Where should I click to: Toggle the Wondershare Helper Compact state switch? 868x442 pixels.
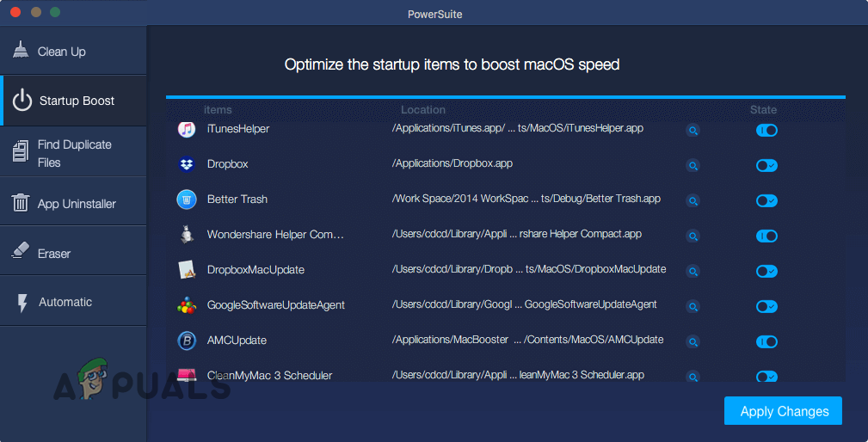click(766, 236)
